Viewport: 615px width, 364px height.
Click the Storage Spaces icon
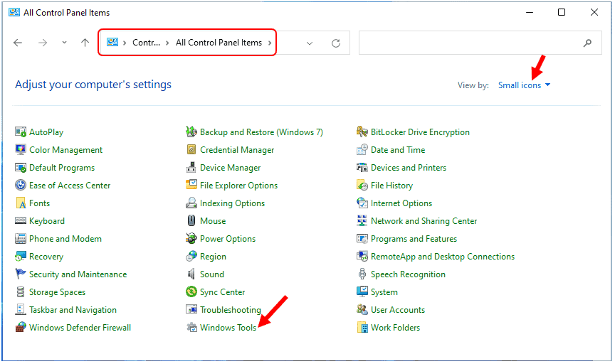point(21,292)
